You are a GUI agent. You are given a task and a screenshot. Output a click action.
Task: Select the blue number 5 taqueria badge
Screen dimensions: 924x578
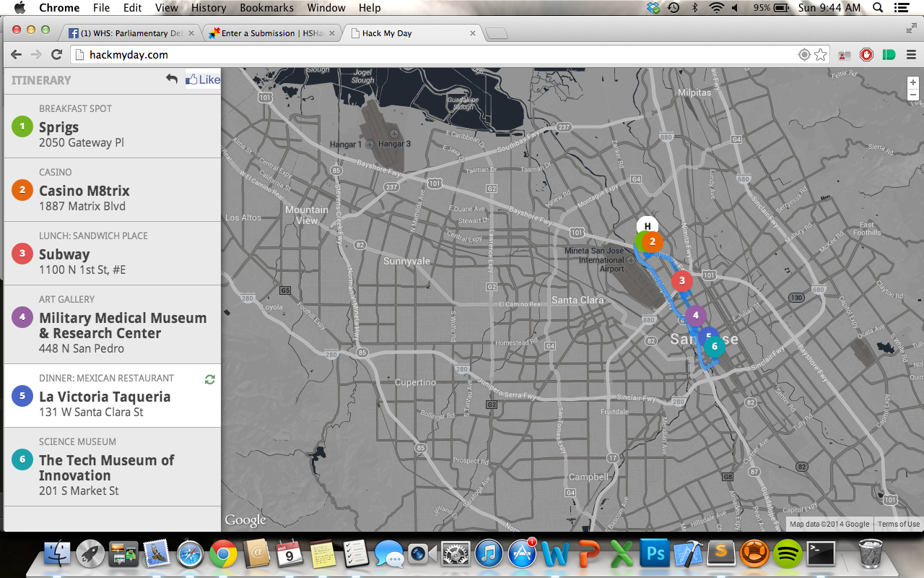click(22, 396)
